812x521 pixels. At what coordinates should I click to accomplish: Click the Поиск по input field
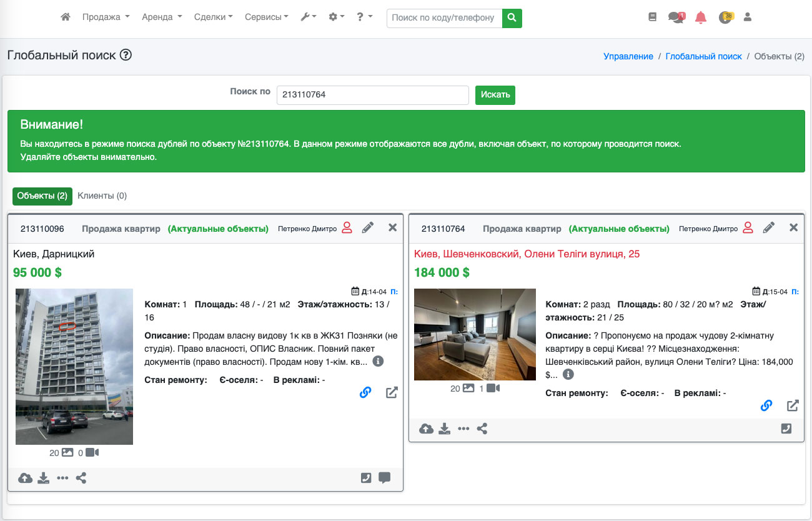coord(372,95)
